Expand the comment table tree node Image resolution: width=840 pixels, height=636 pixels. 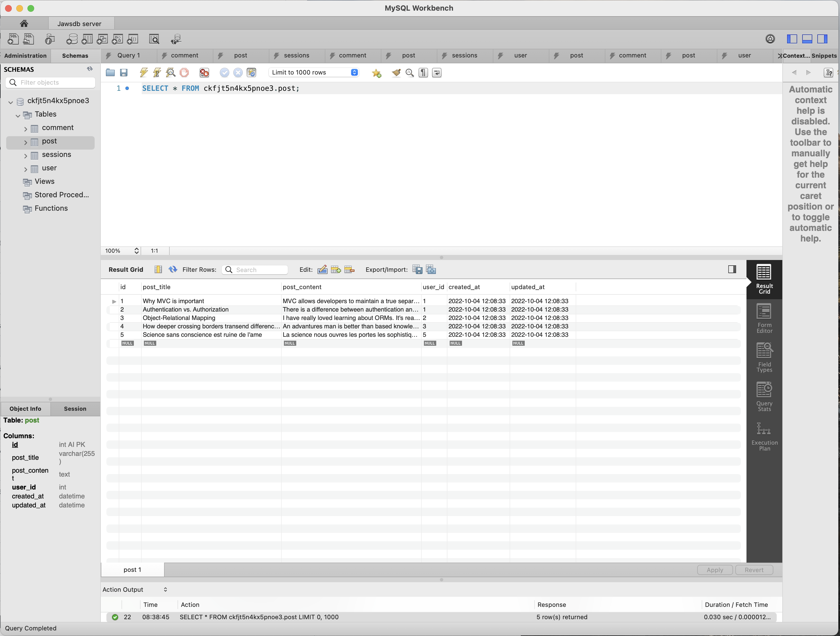[x=25, y=129]
